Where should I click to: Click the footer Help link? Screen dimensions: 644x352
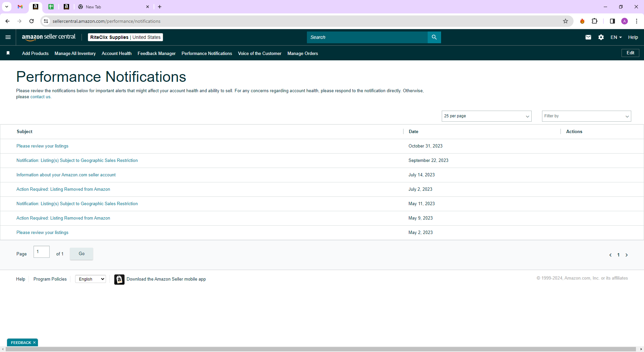tap(20, 279)
